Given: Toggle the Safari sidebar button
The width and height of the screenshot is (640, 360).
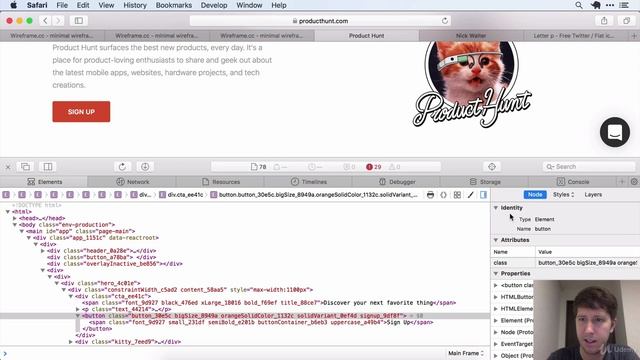Looking at the screenshot, I should (x=79, y=20).
